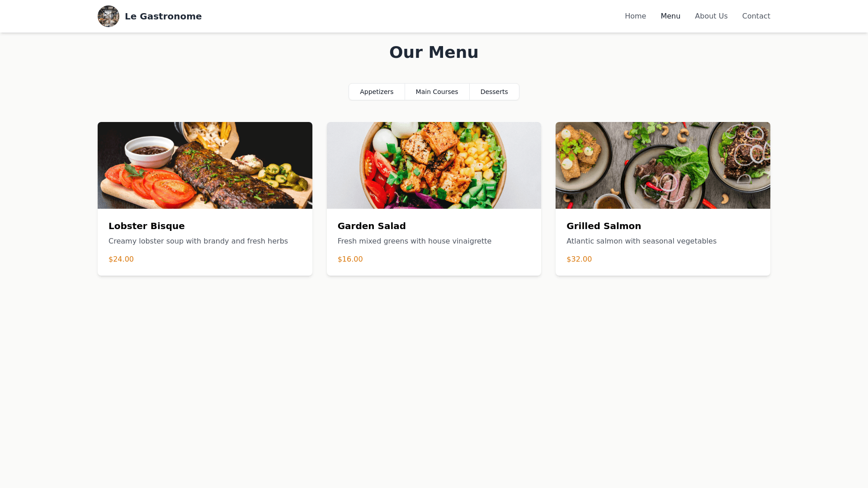
Task: Select the Lobster Bisque title
Action: [146, 226]
